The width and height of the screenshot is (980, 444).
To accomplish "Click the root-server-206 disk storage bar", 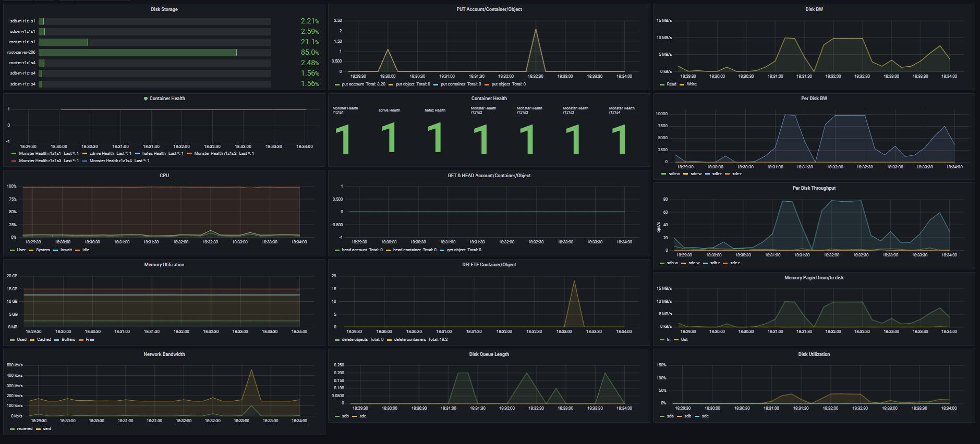I will pos(138,53).
